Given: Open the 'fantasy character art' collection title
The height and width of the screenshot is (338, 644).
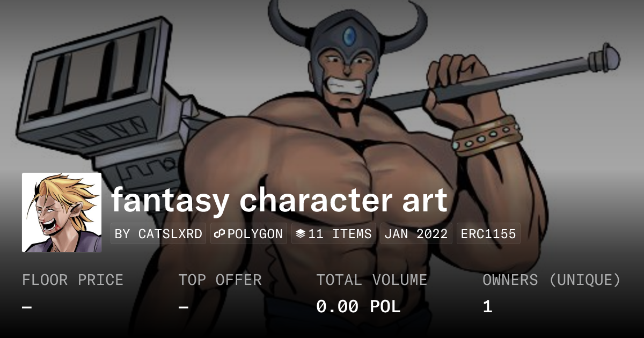Looking at the screenshot, I should [x=279, y=200].
